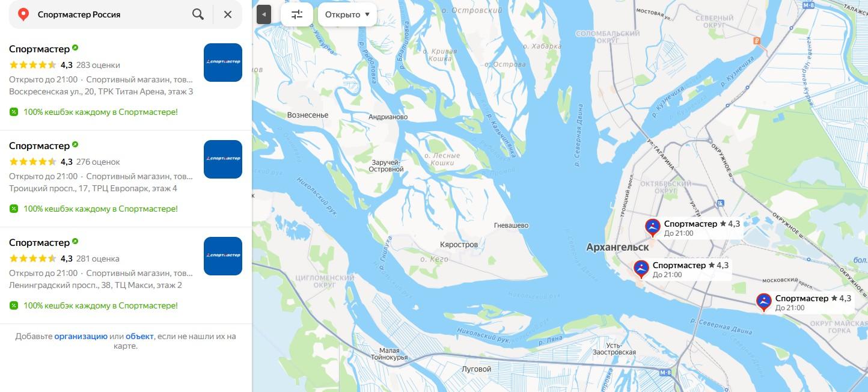Click the Спортмастер logo for Титан Арена

tap(223, 63)
